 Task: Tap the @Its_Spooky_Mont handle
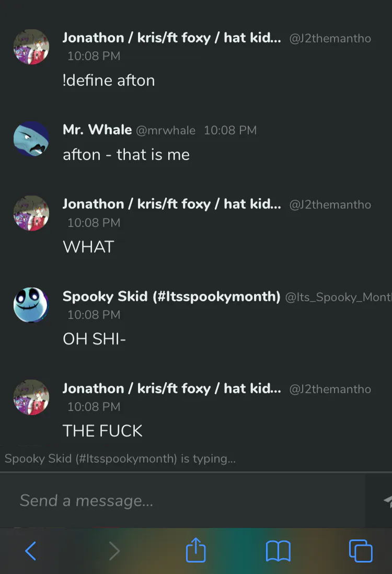click(338, 297)
